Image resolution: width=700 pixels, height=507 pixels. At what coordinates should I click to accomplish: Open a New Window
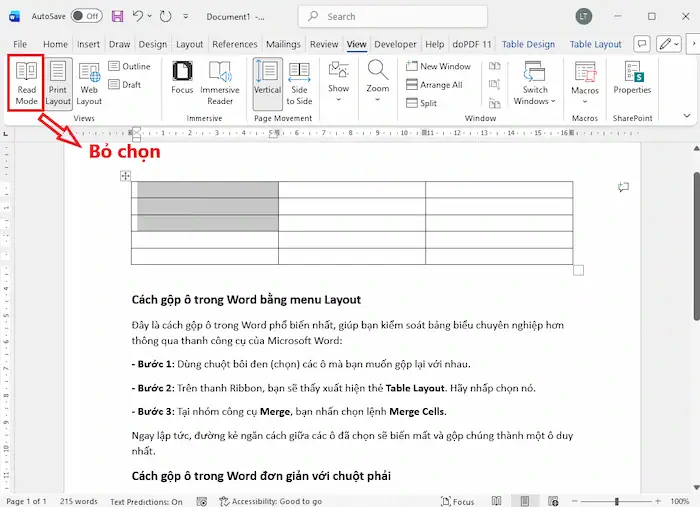438,66
